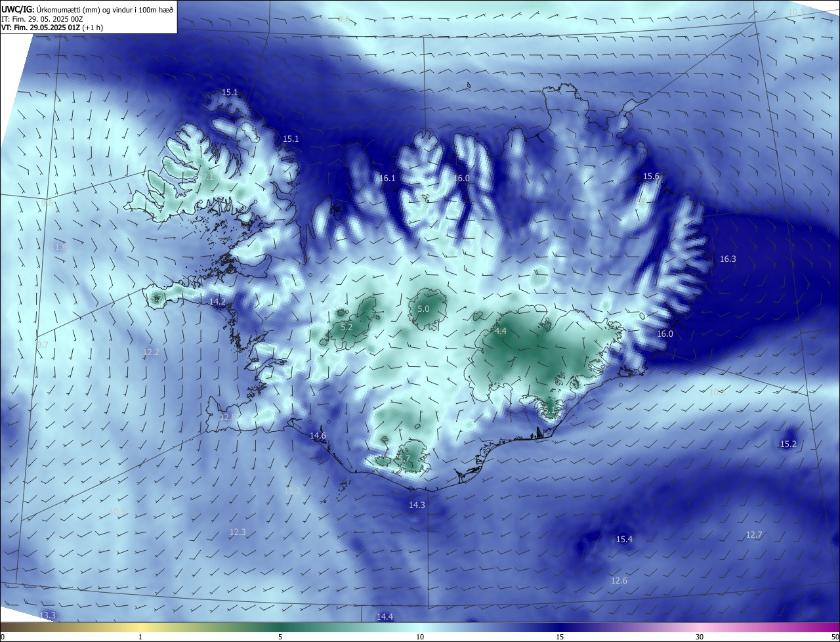840x642 pixels.
Task: Click the 4.4 value on Vatnajökull
Action: 501,332
